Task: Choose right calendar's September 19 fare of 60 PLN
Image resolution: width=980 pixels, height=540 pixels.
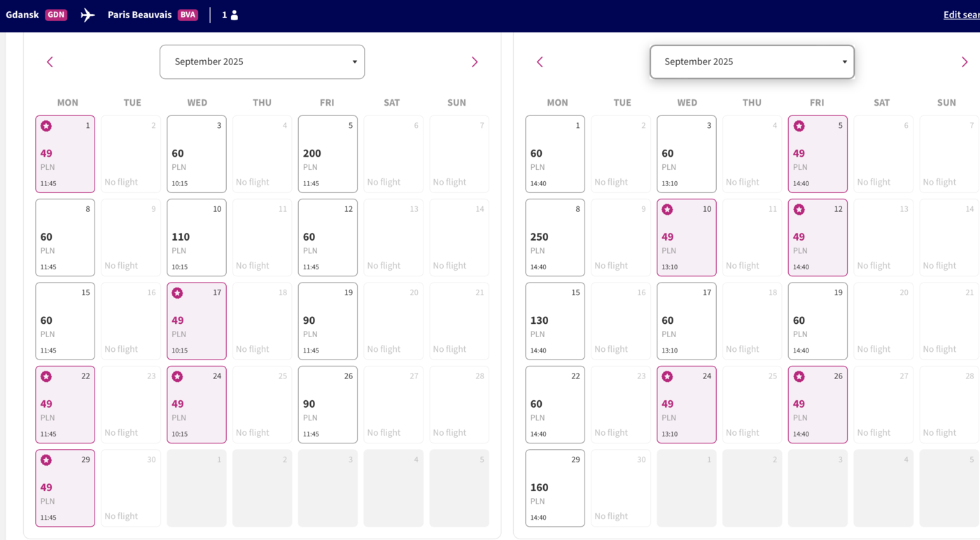Action: click(818, 321)
